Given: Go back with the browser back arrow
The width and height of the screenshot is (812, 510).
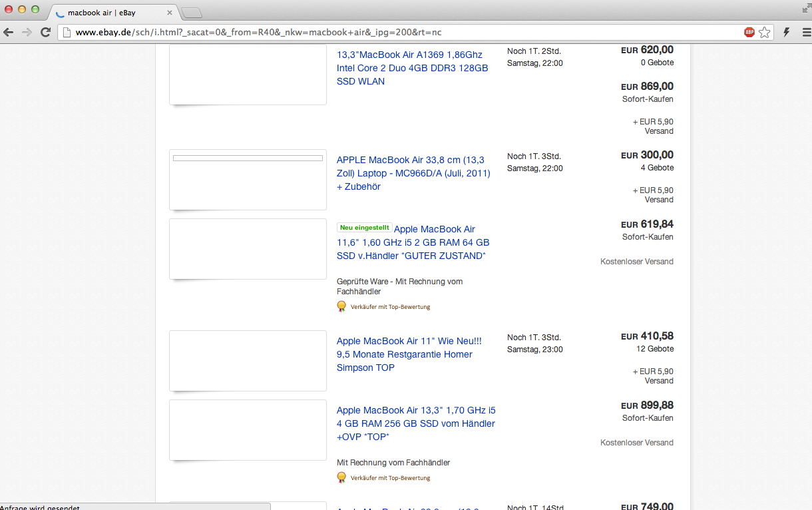Looking at the screenshot, I should 9,32.
